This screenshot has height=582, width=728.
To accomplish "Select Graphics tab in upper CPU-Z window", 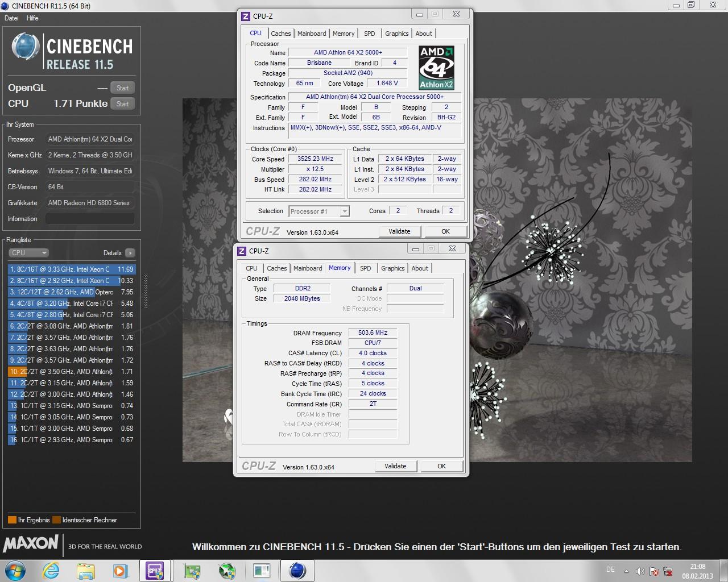I will pyautogui.click(x=396, y=34).
